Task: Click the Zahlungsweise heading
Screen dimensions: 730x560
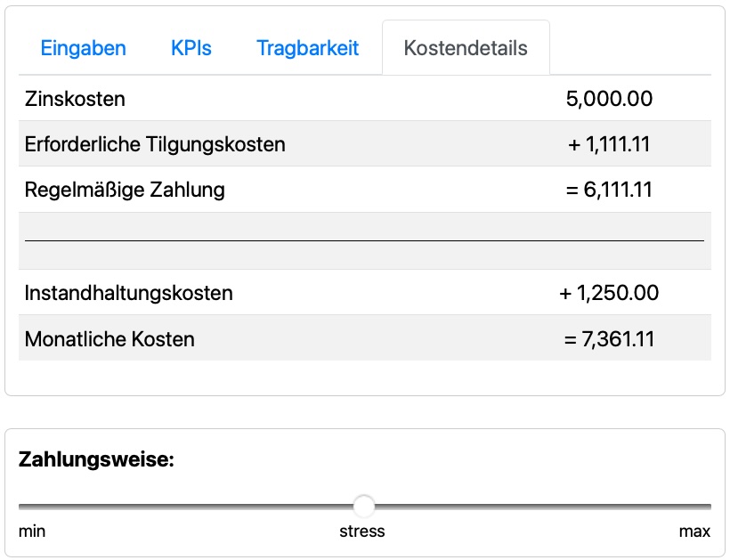Action: (96, 460)
